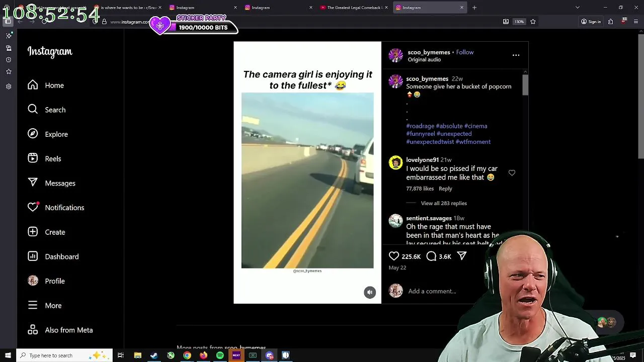644x362 pixels.
Task: Open Spotify from the taskbar
Action: 220,355
